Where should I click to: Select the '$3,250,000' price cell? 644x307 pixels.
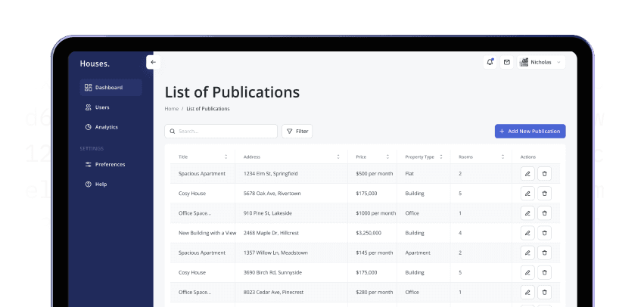click(x=369, y=233)
